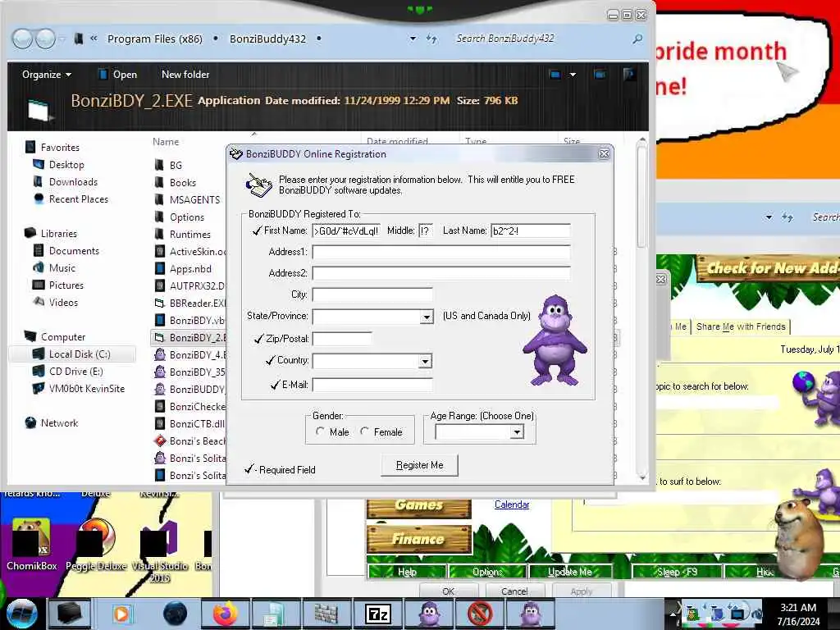Click the Options button in Bonzi bar

click(487, 572)
